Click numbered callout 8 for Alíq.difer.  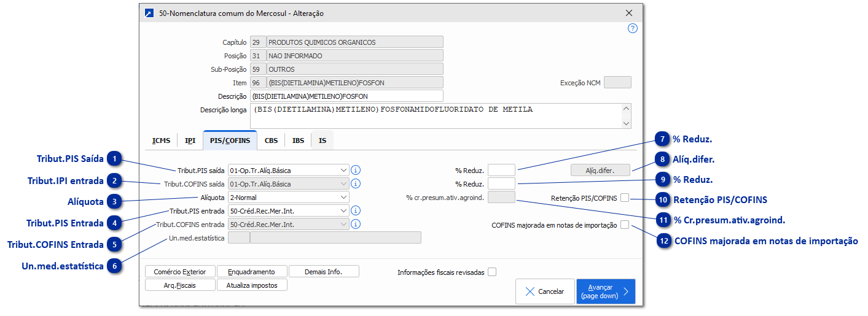662,160
